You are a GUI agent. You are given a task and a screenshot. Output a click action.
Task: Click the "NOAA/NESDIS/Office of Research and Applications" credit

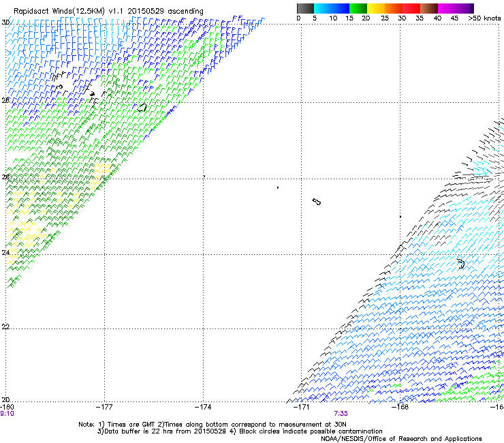pyautogui.click(x=401, y=439)
